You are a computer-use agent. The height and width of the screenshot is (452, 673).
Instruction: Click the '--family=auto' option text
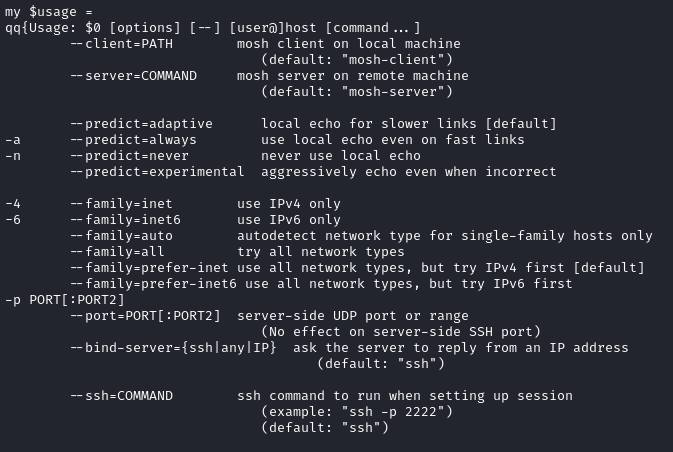pyautogui.click(x=122, y=236)
